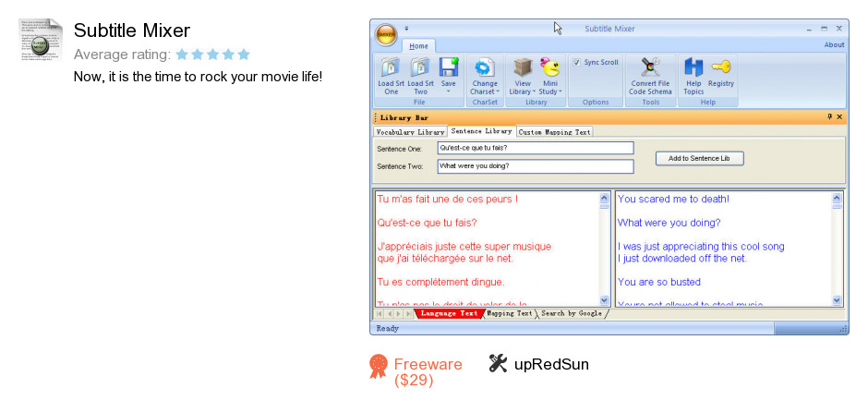
Task: Click the average rating stars
Action: coord(212,55)
